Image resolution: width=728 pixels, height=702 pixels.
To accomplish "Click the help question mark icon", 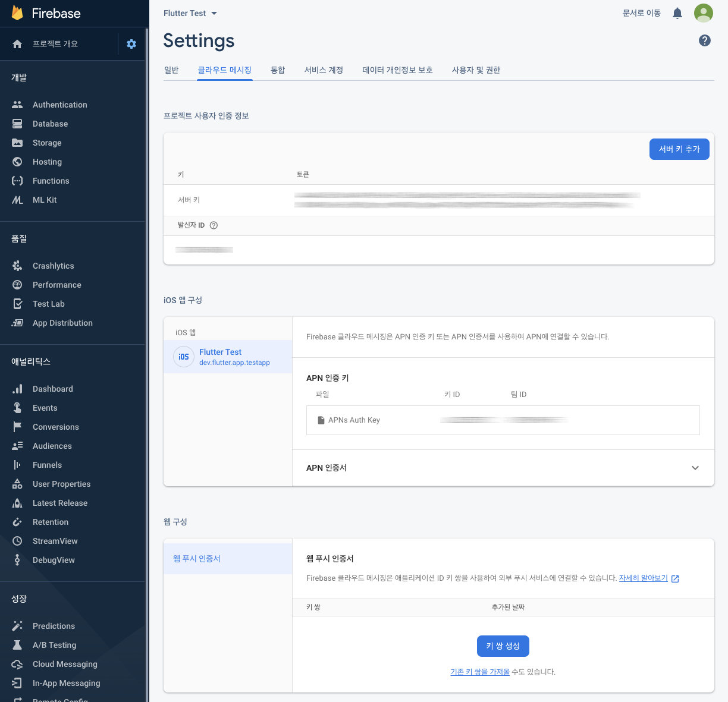I will (x=705, y=40).
